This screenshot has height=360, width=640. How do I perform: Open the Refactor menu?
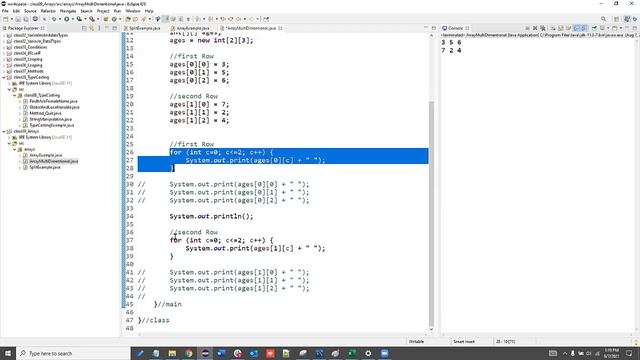48,11
